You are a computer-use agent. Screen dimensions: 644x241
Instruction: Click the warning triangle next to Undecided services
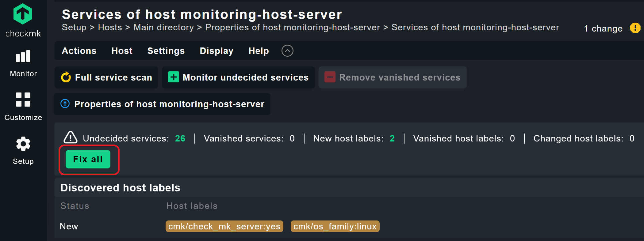[x=71, y=137]
